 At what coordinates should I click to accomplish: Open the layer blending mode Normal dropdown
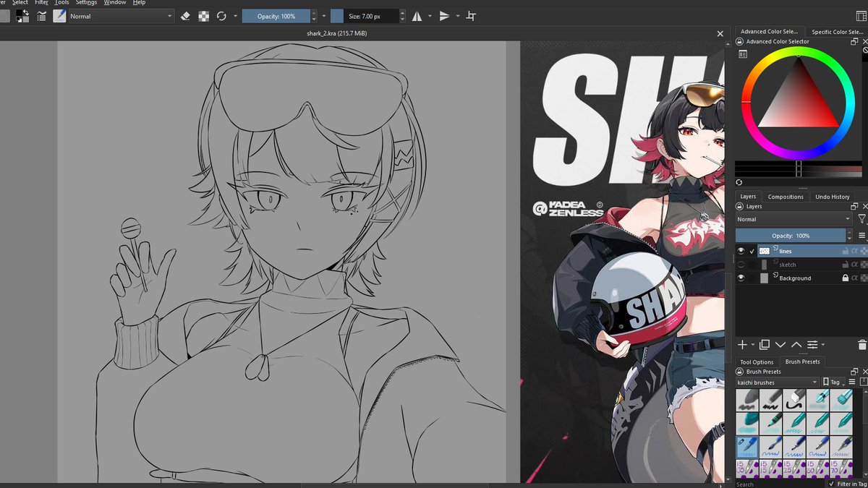pyautogui.click(x=794, y=219)
